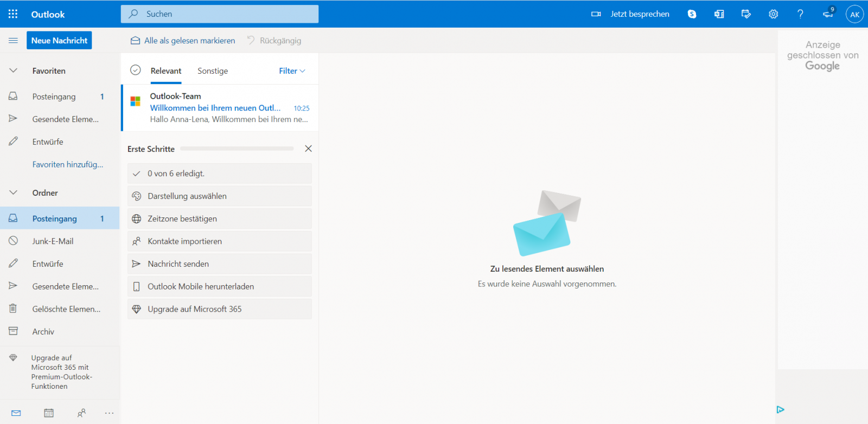The width and height of the screenshot is (868, 424).
Task: Click Darstellung auswählen step
Action: click(x=220, y=196)
